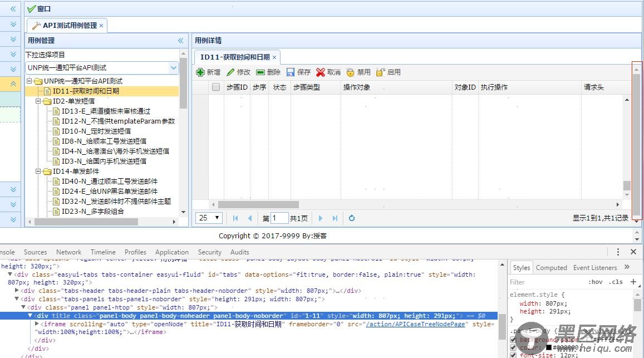Expand the tabs-header div in DOM tree

coord(17,290)
